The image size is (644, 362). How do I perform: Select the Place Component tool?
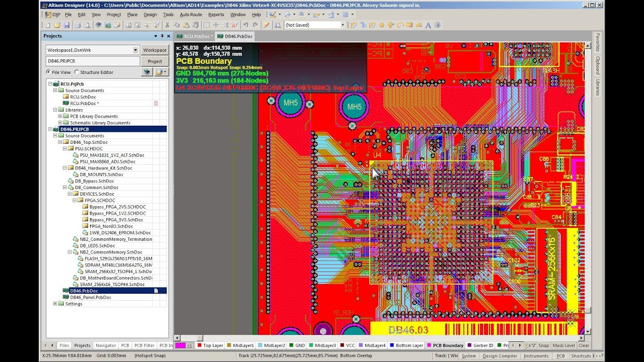[437, 25]
